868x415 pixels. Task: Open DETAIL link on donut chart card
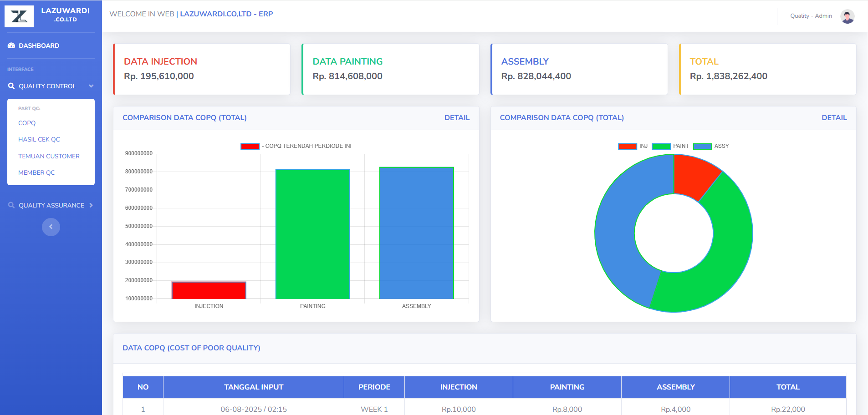[834, 117]
